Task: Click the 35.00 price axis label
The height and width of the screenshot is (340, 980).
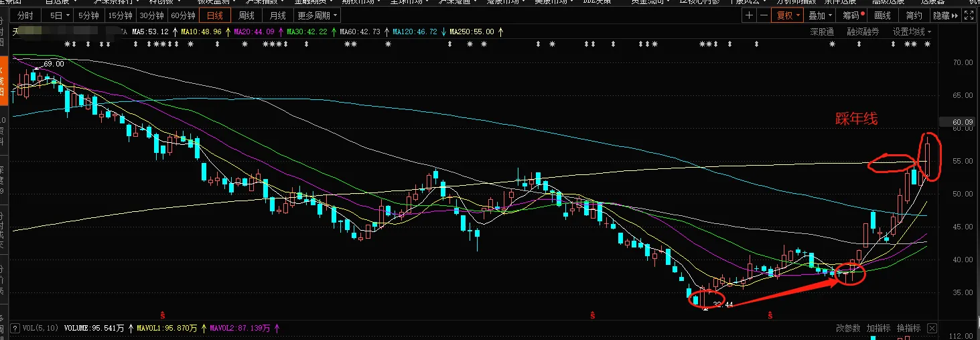Action: tap(963, 292)
